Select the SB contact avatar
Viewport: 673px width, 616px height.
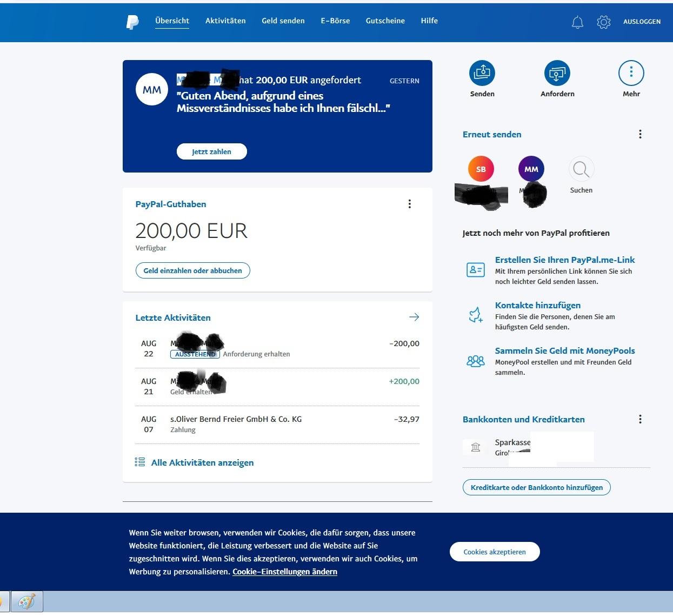(481, 169)
